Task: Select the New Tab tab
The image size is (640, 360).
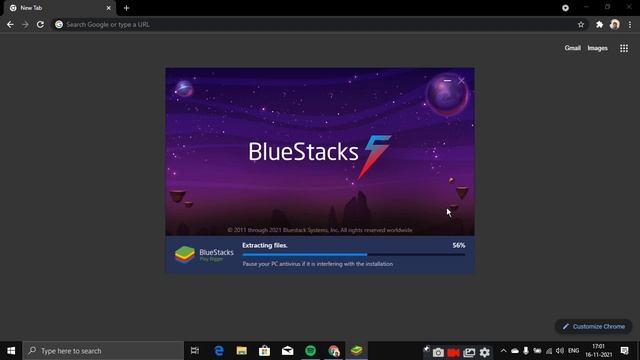Action: pyautogui.click(x=59, y=8)
